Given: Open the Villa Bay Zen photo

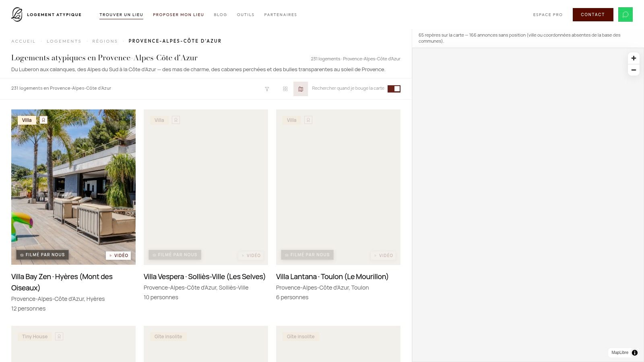Looking at the screenshot, I should click(x=73, y=187).
